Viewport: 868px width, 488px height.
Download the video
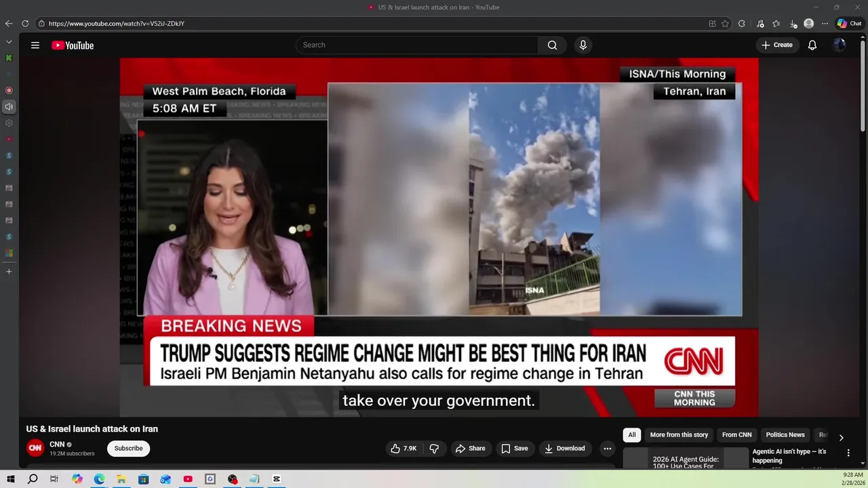coord(566,449)
